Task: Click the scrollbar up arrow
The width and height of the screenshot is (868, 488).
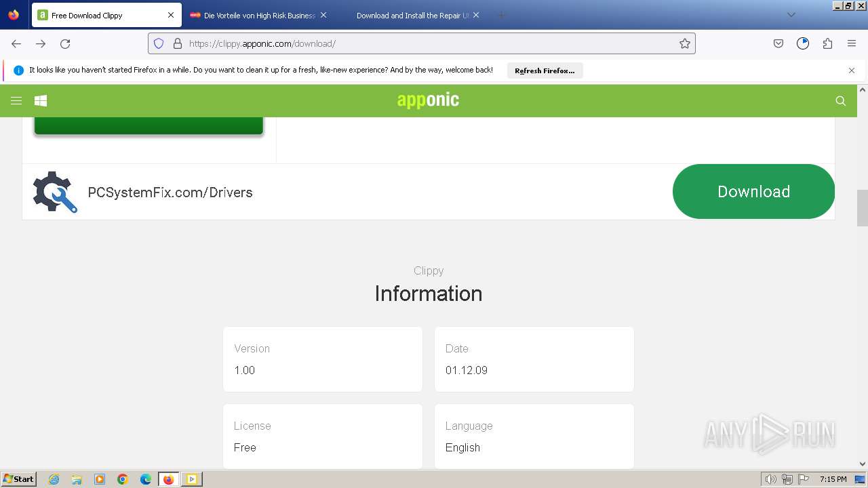Action: [863, 89]
